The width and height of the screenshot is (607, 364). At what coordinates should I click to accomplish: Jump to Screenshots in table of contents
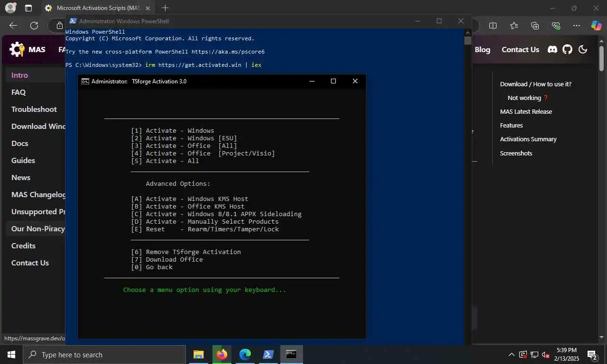pos(516,153)
